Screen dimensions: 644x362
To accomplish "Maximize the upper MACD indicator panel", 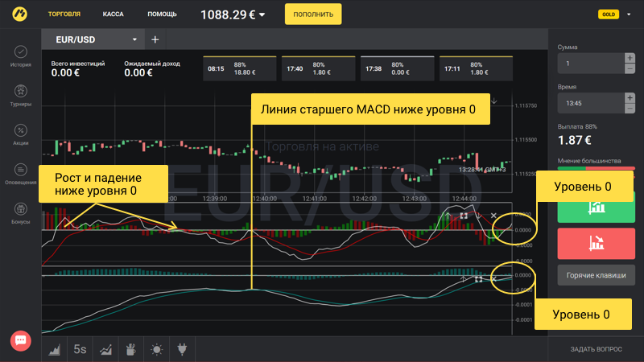I will 464,216.
